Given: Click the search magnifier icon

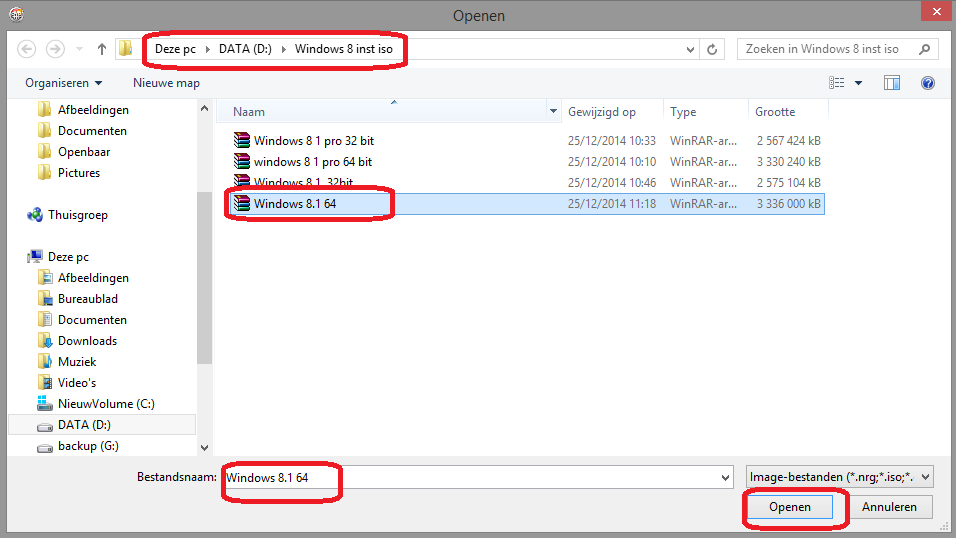Looking at the screenshot, I should (925, 49).
